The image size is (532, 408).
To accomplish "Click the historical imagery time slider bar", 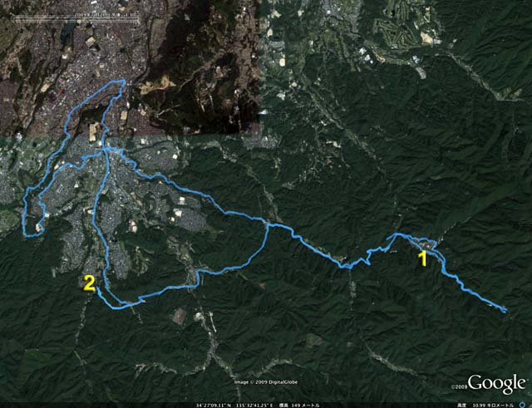I will (x=76, y=18).
